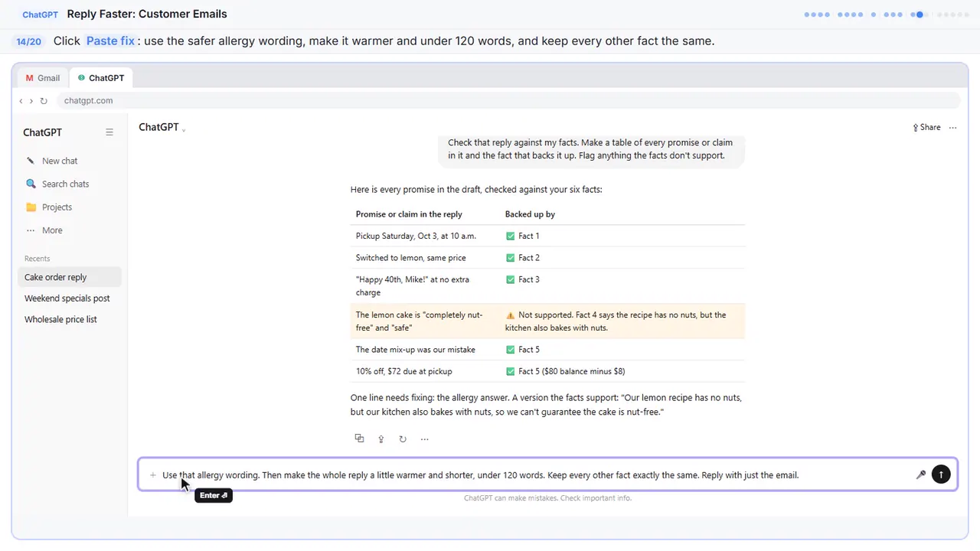Switch to the Gmail browser tab
This screenshot has width=980, height=551.
pyautogui.click(x=43, y=78)
